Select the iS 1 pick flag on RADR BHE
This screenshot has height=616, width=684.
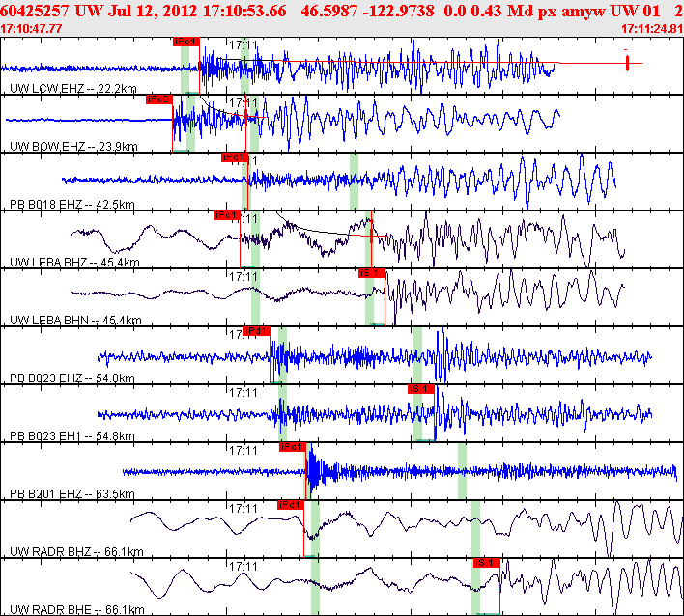[486, 563]
